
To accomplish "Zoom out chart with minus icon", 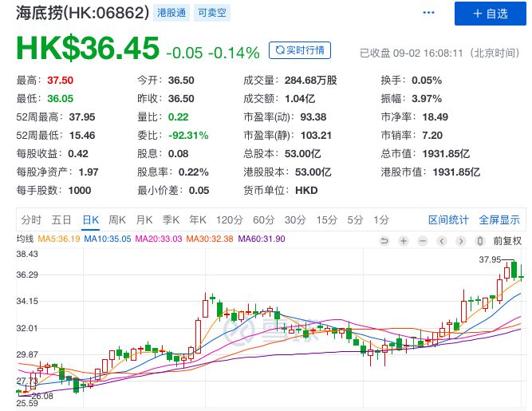I will point(423,241).
